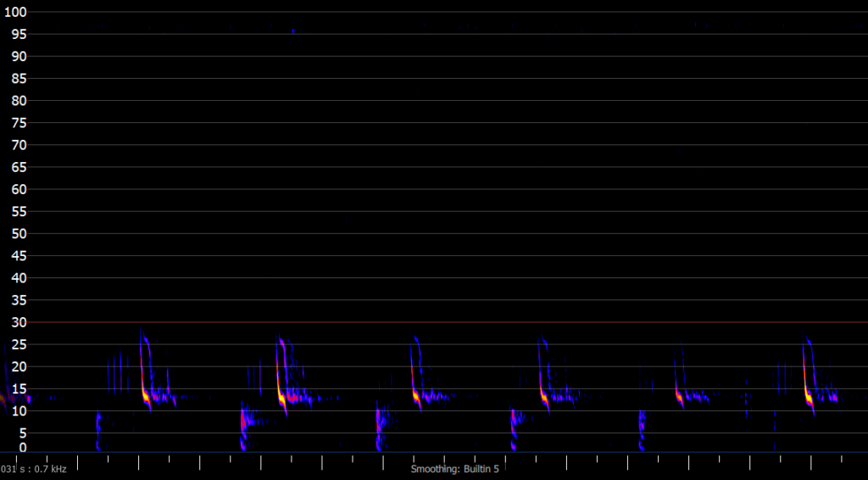Click the last low-frequency pulse below 10 kHz
This screenshot has height=480, width=868.
(641, 428)
